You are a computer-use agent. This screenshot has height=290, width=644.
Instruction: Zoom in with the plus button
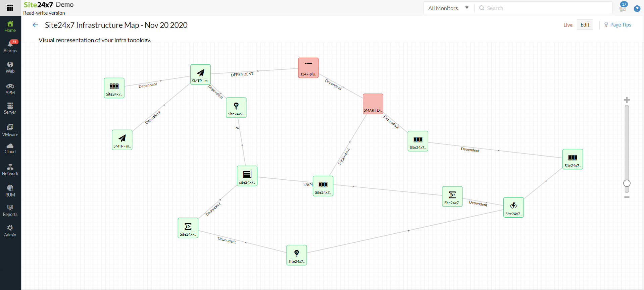pos(627,100)
